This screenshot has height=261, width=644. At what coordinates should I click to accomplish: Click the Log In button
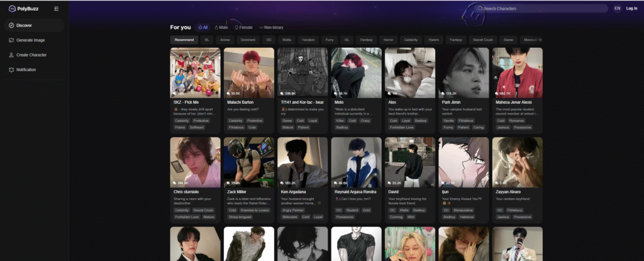(x=631, y=9)
